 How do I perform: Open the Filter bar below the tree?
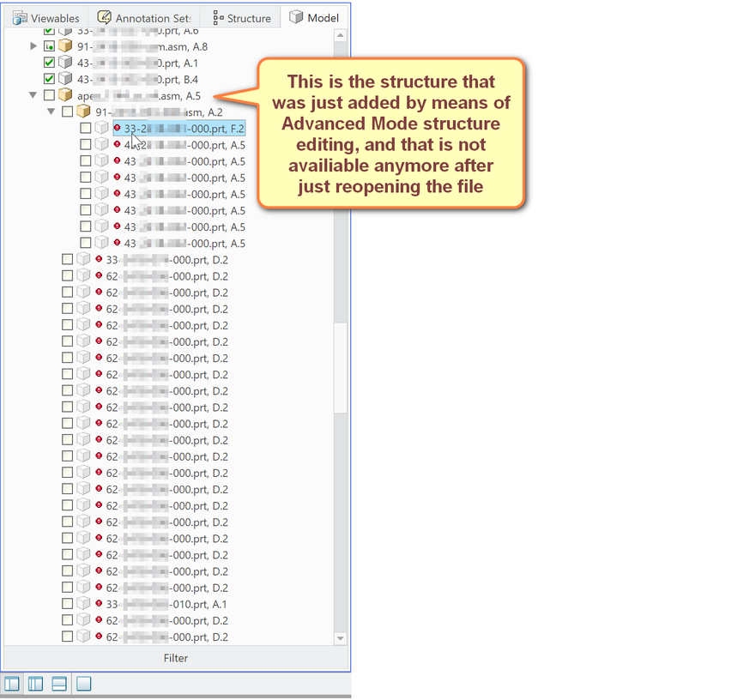[x=176, y=658]
